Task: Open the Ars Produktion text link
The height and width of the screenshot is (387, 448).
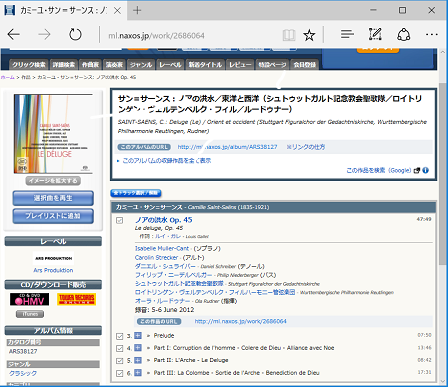Action: pos(53,270)
